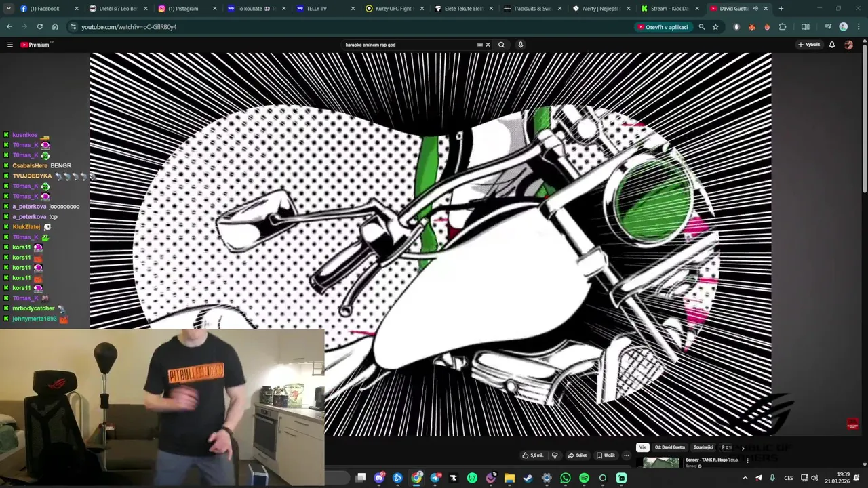Open options for Sensey - TANK suggestion
The image size is (868, 488).
coord(748,461)
